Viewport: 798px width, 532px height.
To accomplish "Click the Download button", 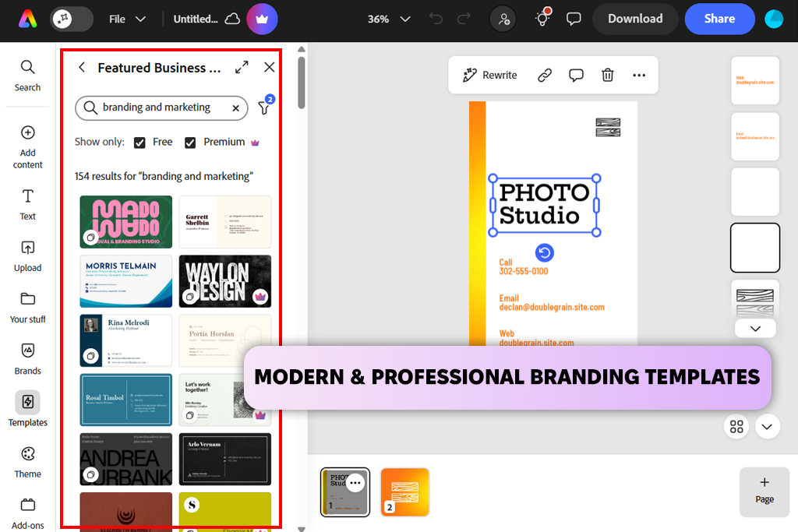I will click(635, 19).
